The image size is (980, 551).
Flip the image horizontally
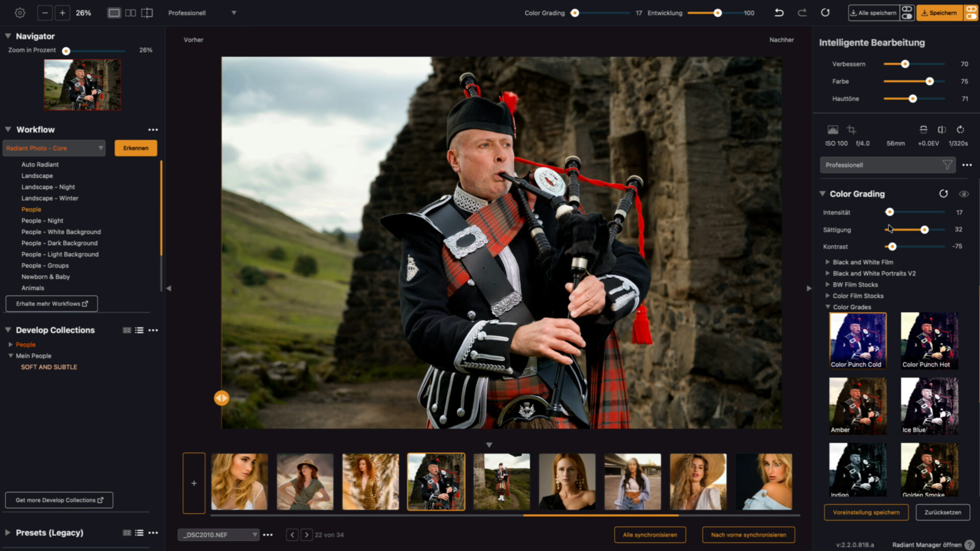(x=942, y=130)
